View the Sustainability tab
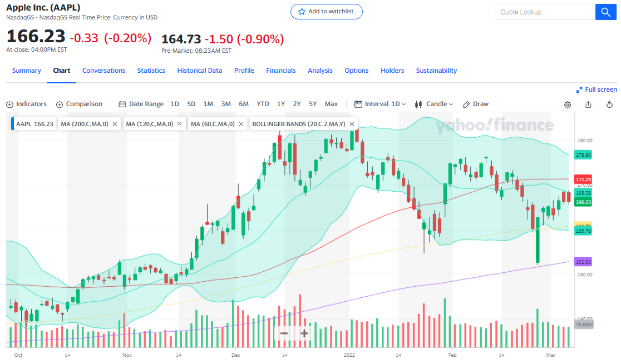The width and height of the screenshot is (621, 364). pos(436,71)
